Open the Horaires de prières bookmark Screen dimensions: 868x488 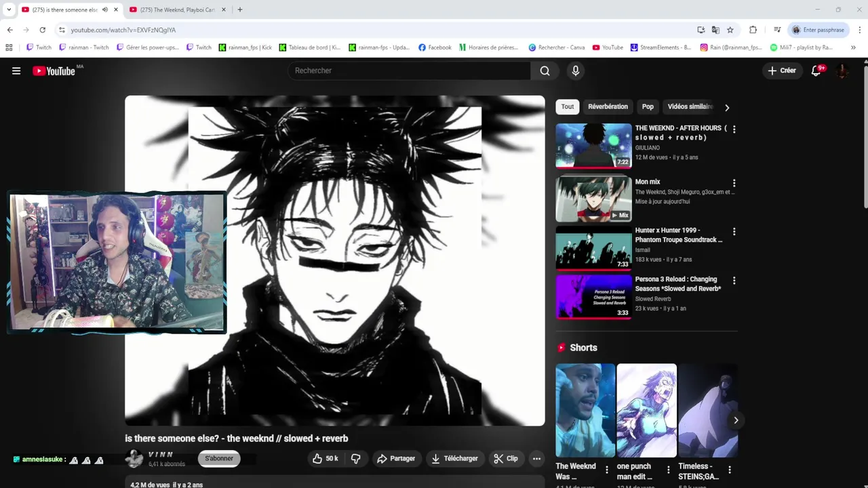click(489, 47)
